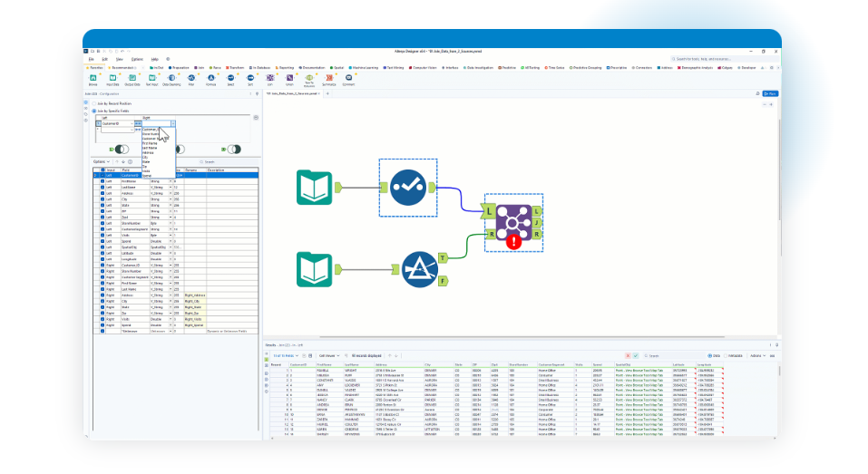The image size is (868, 474).
Task: Select the Comment tool in the palette
Action: point(348,80)
